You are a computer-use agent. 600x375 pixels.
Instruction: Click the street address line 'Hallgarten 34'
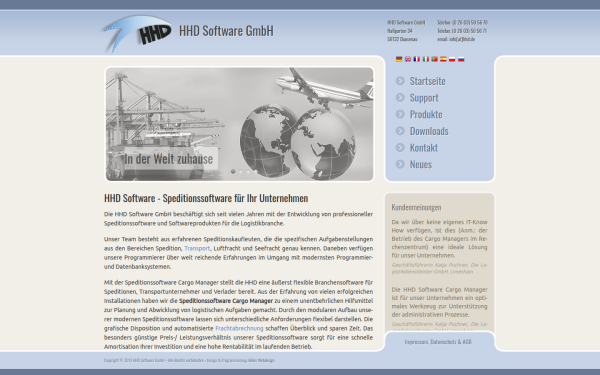(x=399, y=31)
